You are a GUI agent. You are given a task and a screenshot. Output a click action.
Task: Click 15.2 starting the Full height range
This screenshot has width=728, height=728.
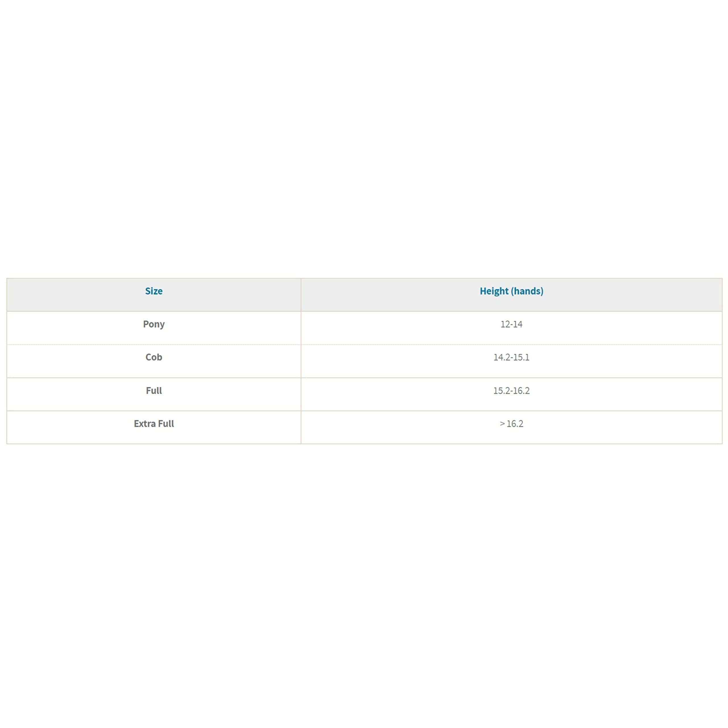coord(501,390)
